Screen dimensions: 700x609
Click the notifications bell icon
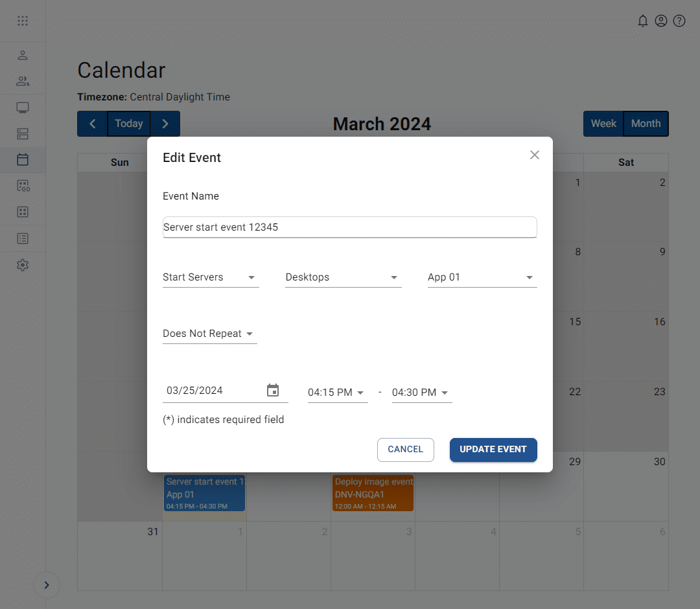coord(643,21)
